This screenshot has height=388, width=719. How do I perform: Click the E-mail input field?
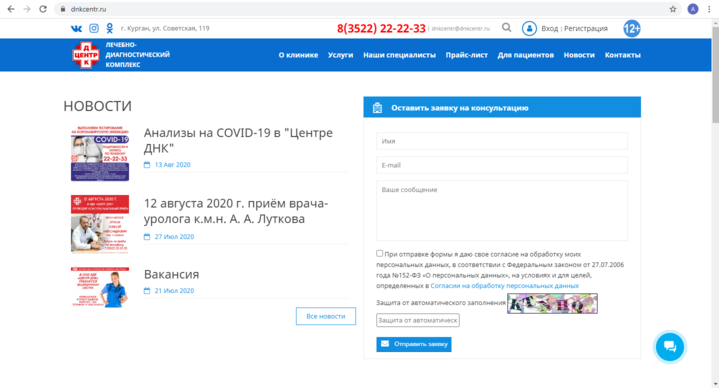click(502, 165)
